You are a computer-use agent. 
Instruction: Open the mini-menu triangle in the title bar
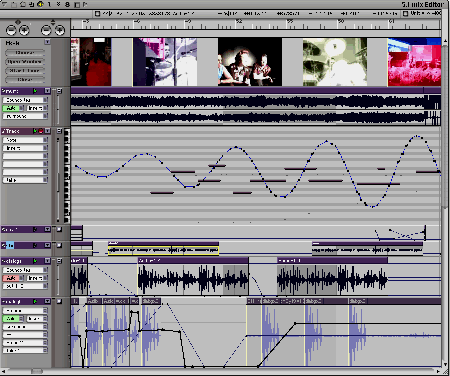point(5,4)
